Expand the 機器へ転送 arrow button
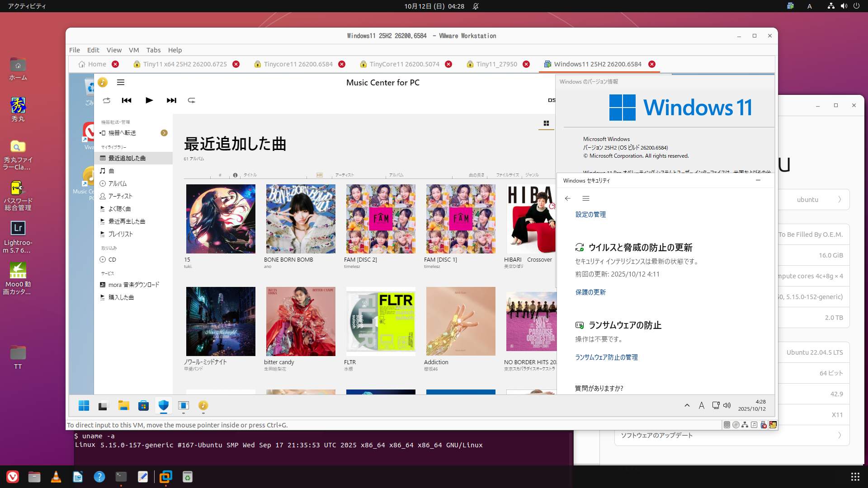868x488 pixels. [164, 133]
